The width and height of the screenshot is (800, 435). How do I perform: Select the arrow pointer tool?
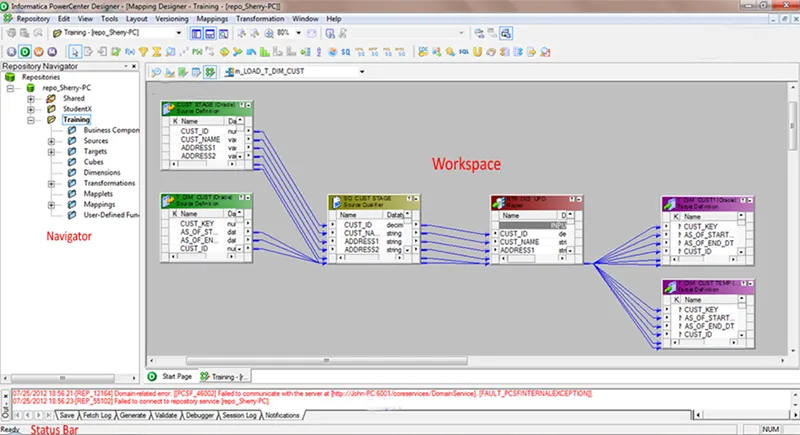(x=75, y=52)
